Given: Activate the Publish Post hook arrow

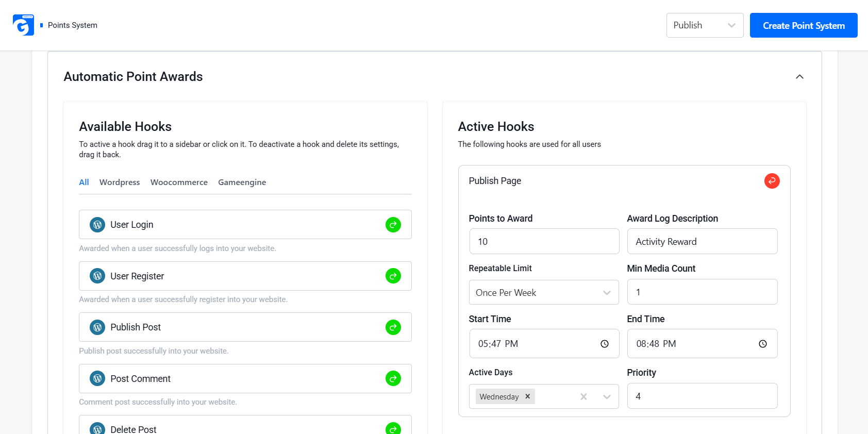Looking at the screenshot, I should tap(393, 327).
